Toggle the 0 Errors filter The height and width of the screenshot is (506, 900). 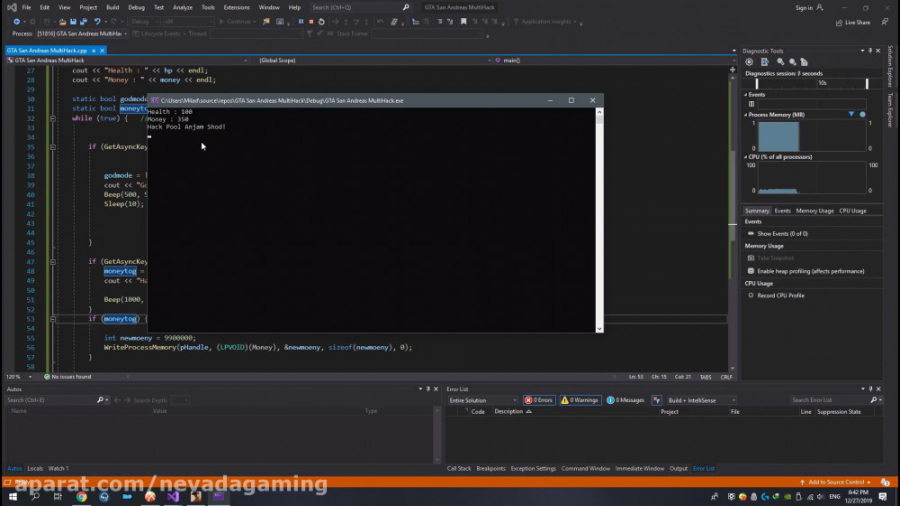point(539,400)
